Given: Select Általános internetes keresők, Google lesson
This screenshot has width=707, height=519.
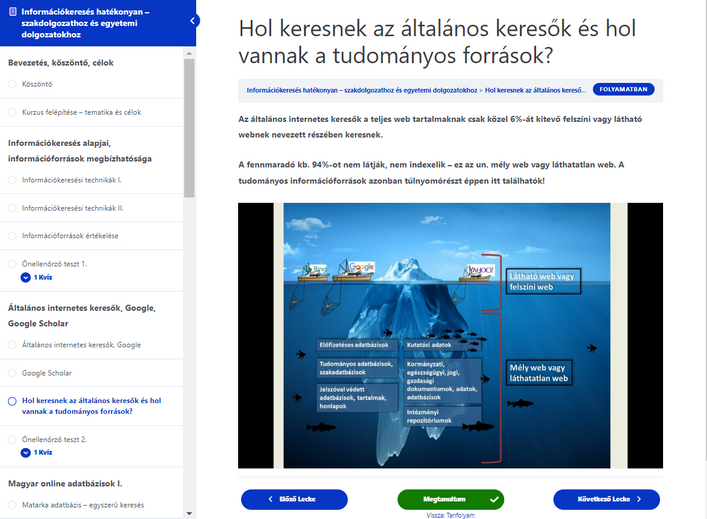Looking at the screenshot, I should tap(81, 345).
